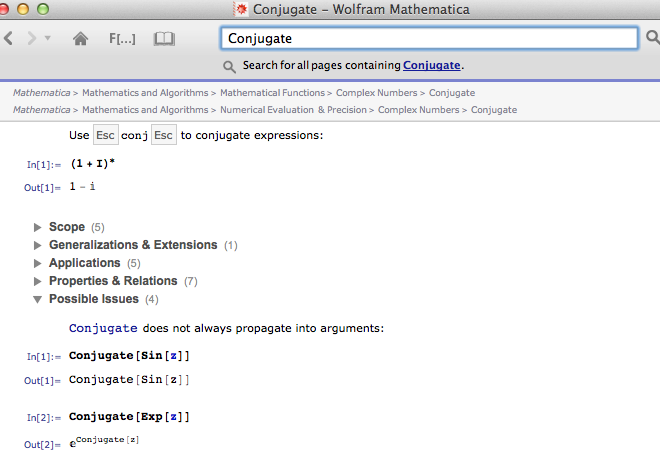Screen dimensions: 660x472
Task: Expand the Scope section triangle
Action: 37,227
